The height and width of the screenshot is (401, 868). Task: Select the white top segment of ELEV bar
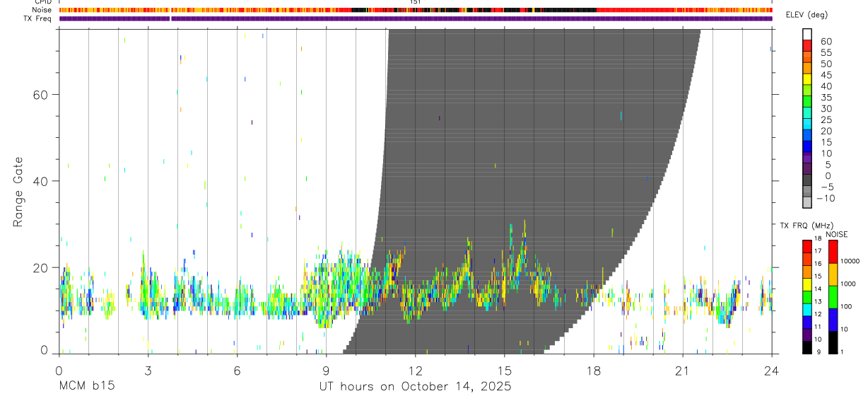point(807,34)
